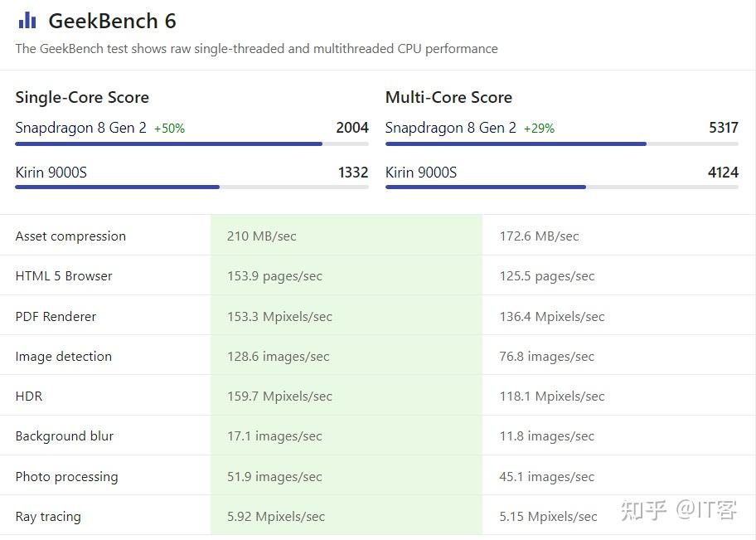Image resolution: width=756 pixels, height=540 pixels.
Task: Click the Image detection row label
Action: (x=63, y=357)
